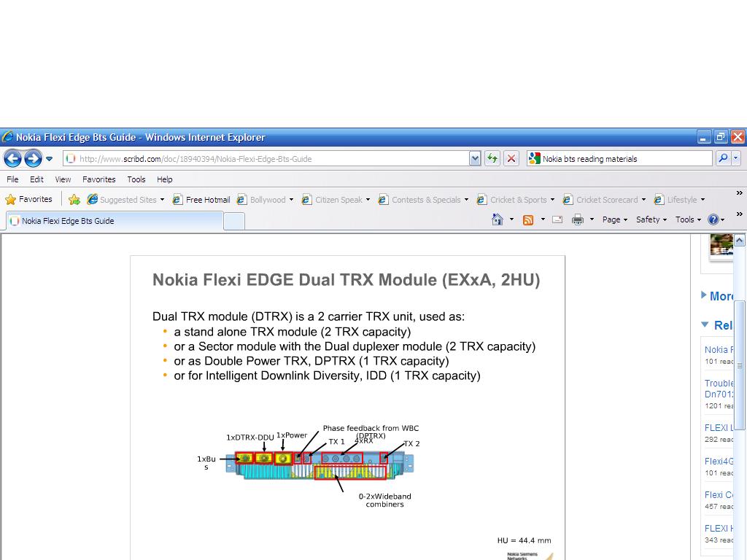Open the Favorites menu in menu bar
The width and height of the screenshot is (747, 560).
click(x=98, y=179)
